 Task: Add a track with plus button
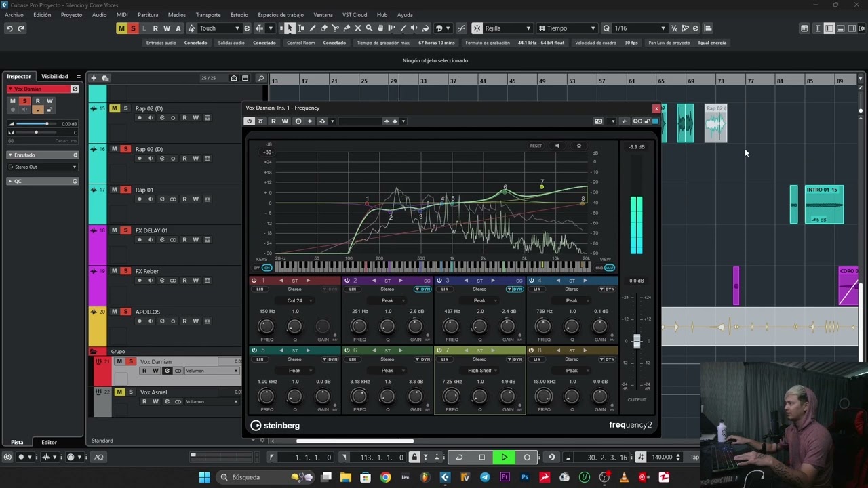coord(94,78)
